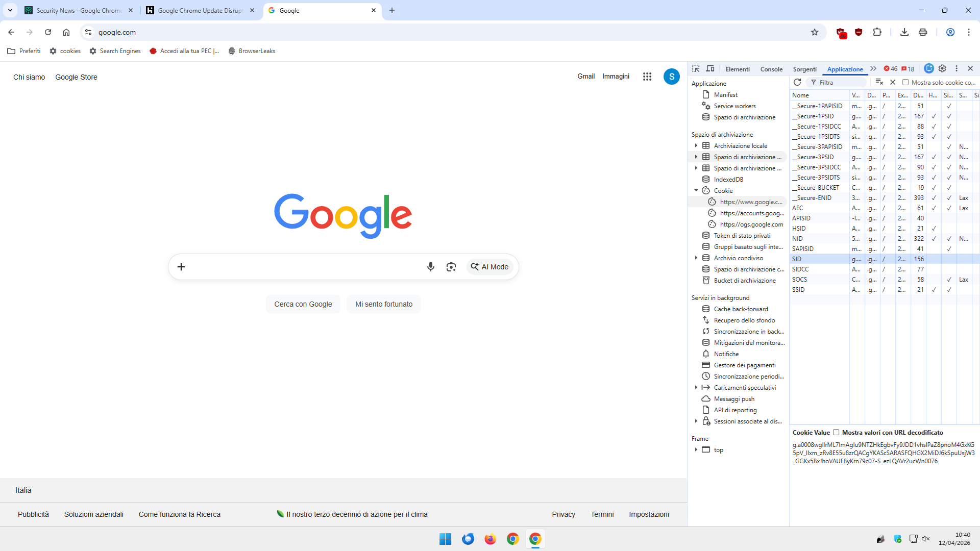Open the DevTools settings gear
Image resolution: width=980 pixels, height=551 pixels.
tap(942, 69)
